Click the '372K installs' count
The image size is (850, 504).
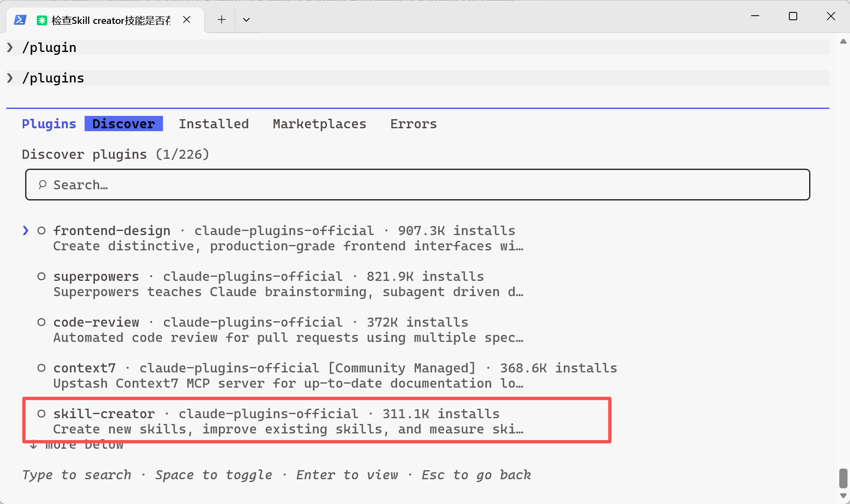(418, 322)
